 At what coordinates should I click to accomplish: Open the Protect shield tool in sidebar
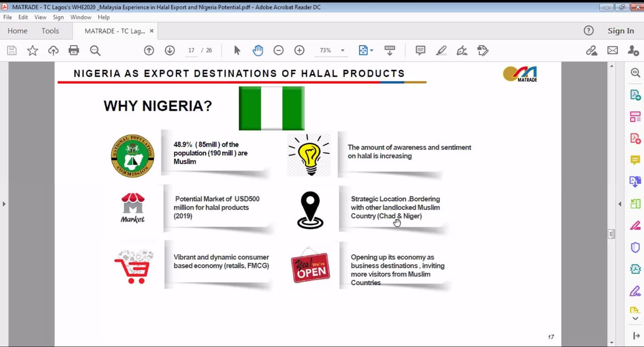coord(635,247)
